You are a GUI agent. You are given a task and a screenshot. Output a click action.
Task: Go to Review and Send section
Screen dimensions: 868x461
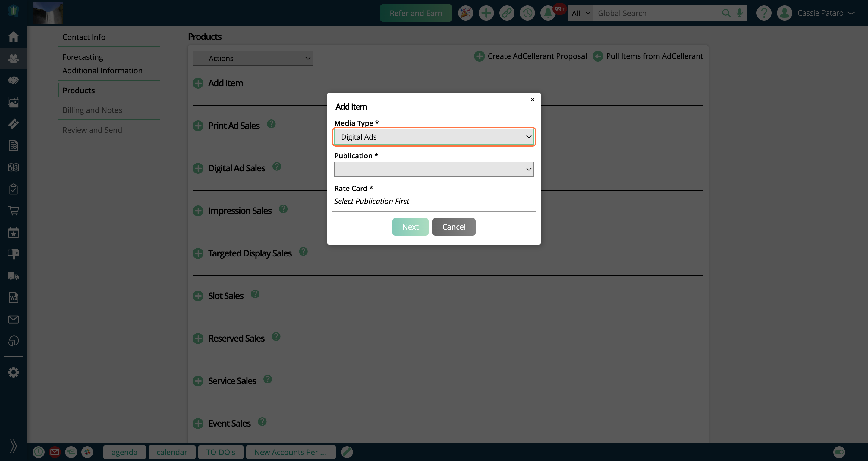click(x=92, y=130)
